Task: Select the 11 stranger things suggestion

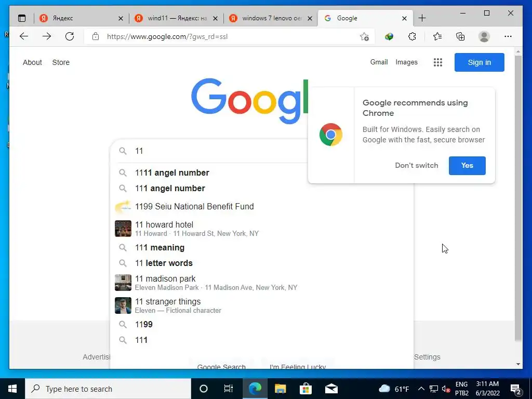Action: click(262, 305)
